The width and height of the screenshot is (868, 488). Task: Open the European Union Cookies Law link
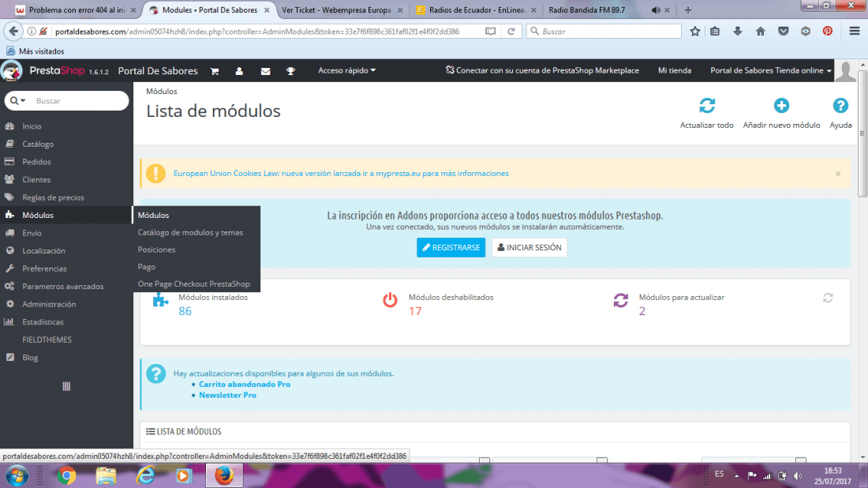341,174
